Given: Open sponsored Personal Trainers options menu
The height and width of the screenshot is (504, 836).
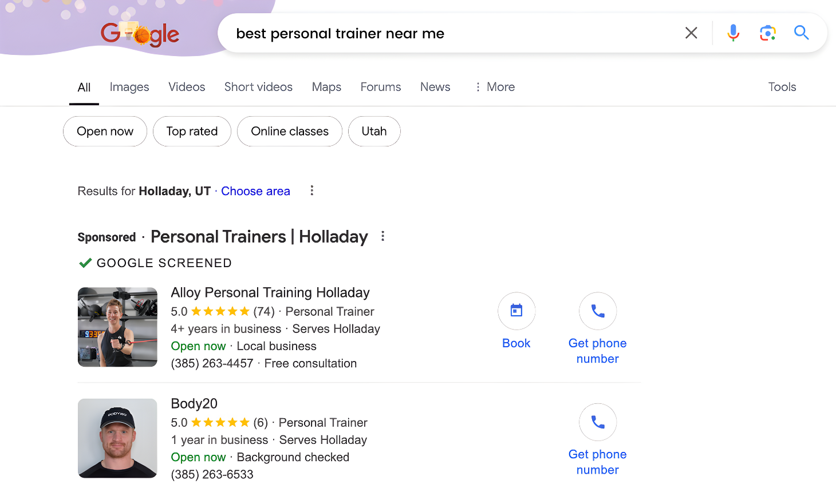Looking at the screenshot, I should (x=383, y=236).
